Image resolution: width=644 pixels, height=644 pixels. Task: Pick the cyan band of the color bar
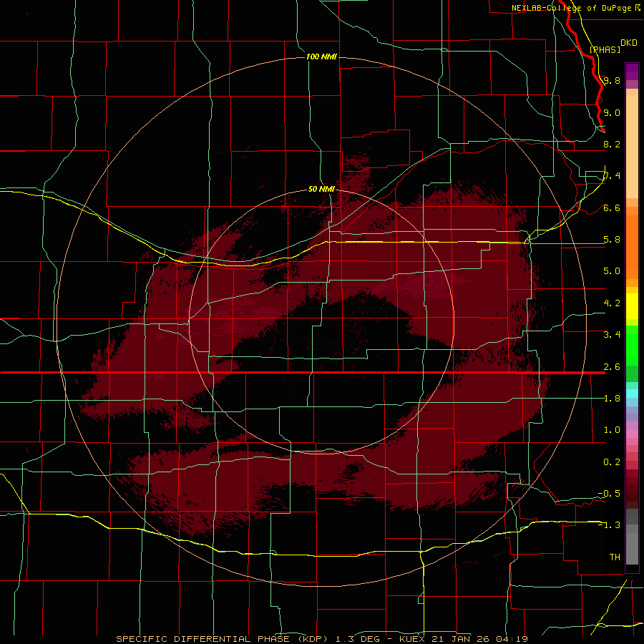point(632,394)
